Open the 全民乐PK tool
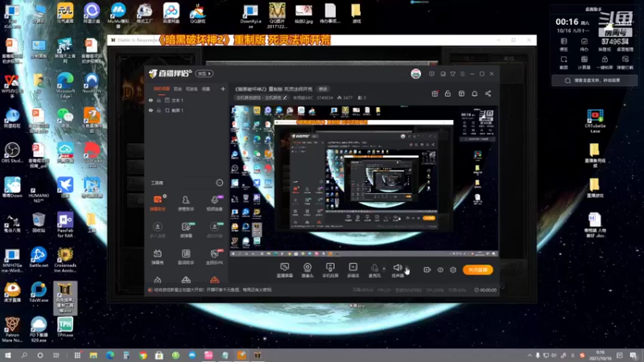The image size is (644, 362). click(x=214, y=257)
